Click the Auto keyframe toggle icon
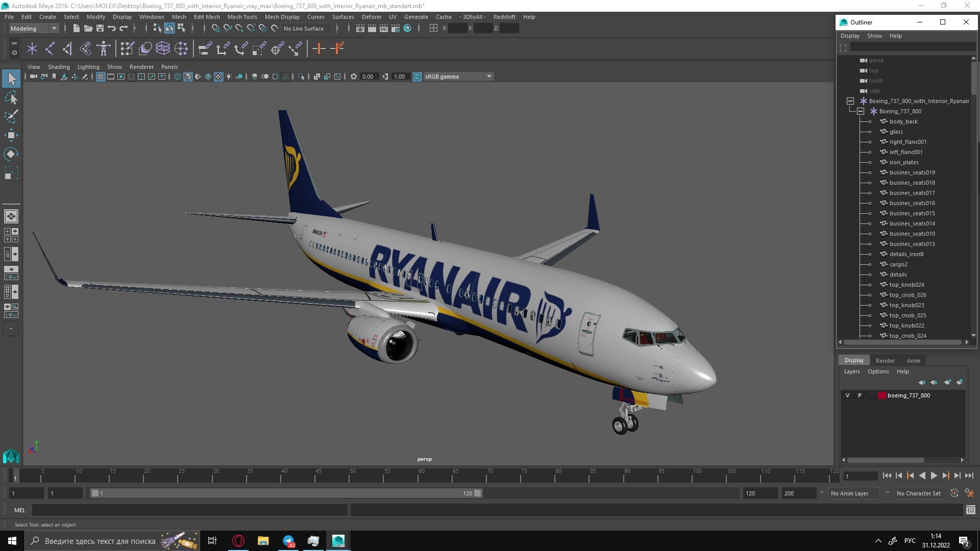The image size is (980, 551). click(954, 493)
